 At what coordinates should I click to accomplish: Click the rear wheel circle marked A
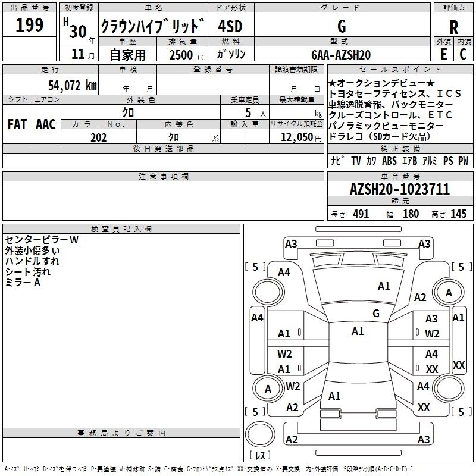(x=268, y=389)
